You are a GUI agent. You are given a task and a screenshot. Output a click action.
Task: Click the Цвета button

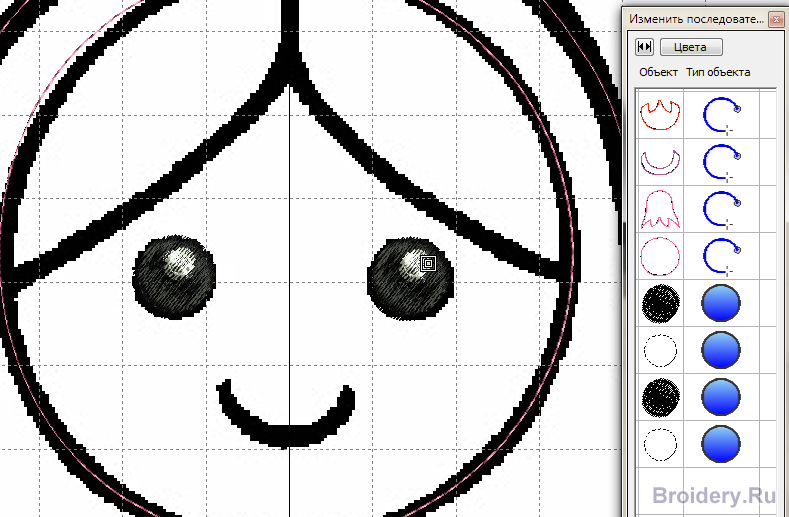coord(691,47)
